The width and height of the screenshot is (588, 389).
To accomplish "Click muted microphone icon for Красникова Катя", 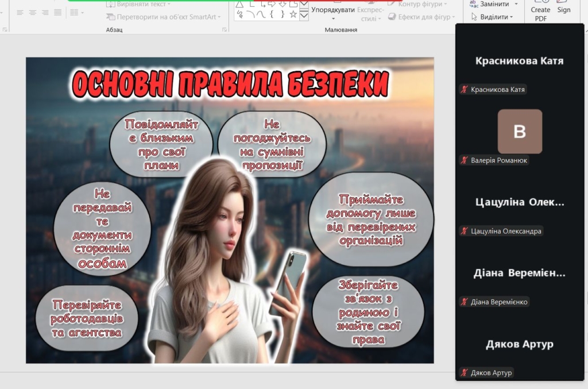I will (464, 90).
